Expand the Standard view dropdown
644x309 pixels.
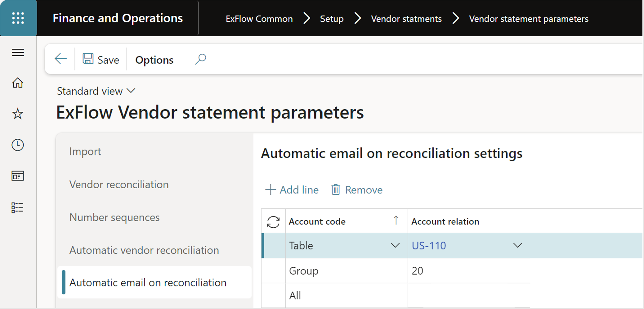[96, 91]
